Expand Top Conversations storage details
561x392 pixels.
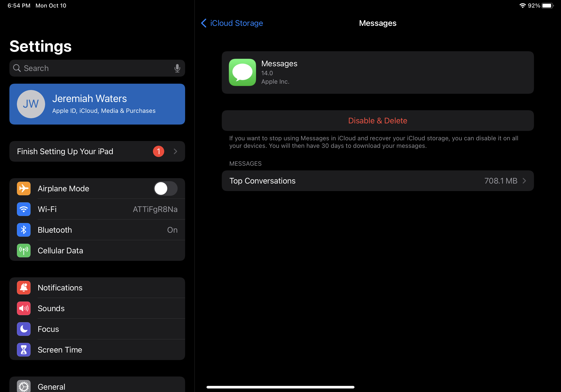click(378, 180)
